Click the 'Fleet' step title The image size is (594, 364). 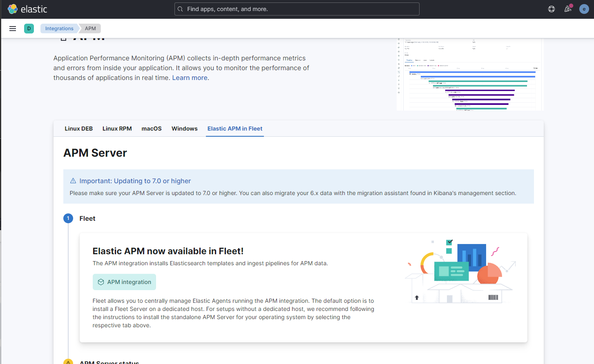87,218
